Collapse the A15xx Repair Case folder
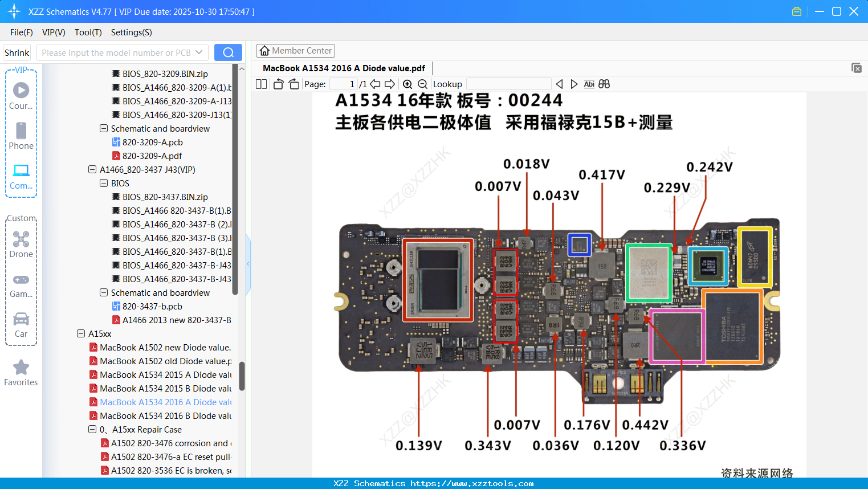Screen dimensions: 868x489 click(92, 429)
